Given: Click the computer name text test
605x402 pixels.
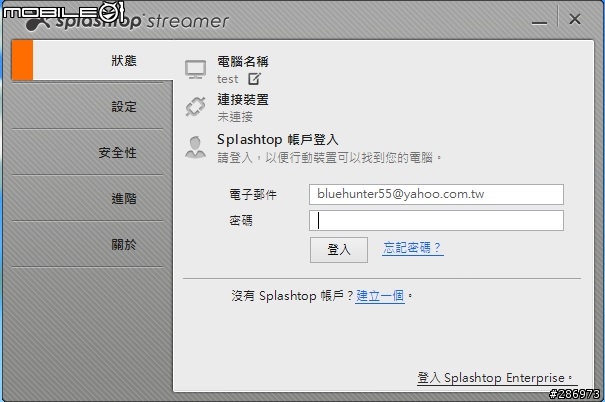Looking at the screenshot, I should [227, 79].
